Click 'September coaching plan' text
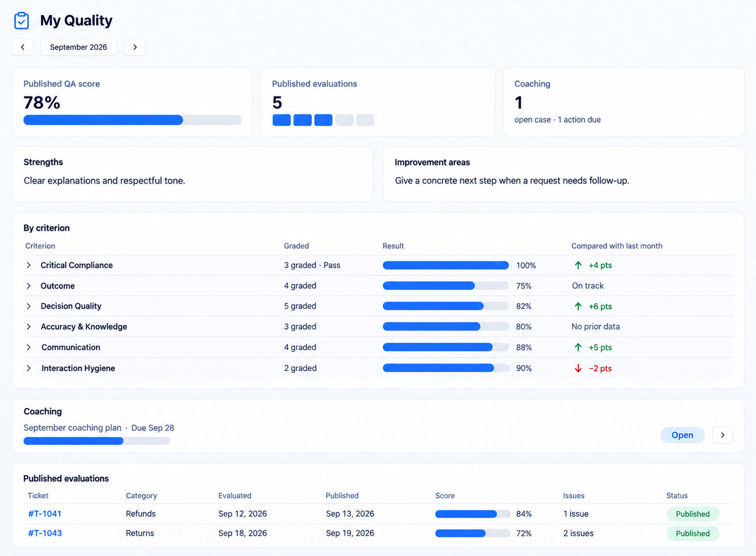Screen dimensions: 756x556 click(x=72, y=428)
